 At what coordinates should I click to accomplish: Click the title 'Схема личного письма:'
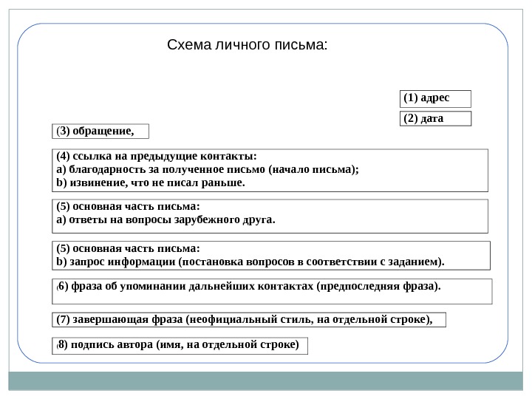pyautogui.click(x=247, y=45)
